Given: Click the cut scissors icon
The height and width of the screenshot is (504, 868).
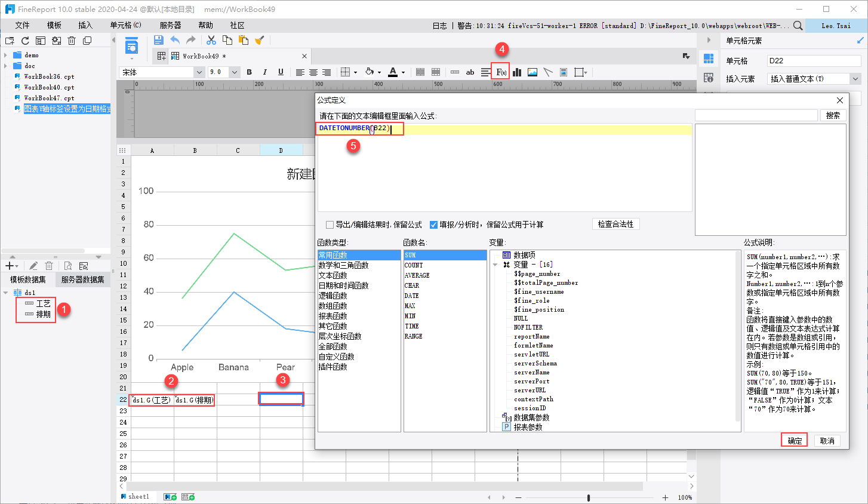Looking at the screenshot, I should 211,40.
